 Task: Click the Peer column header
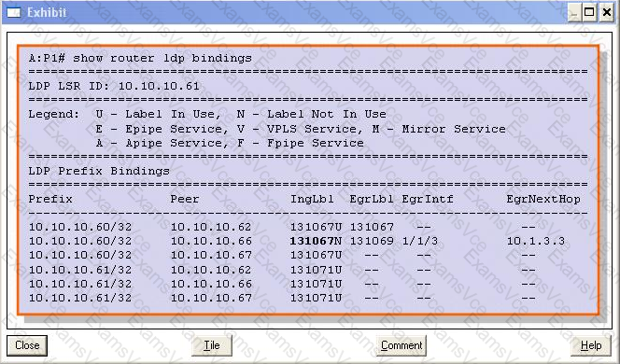(x=185, y=199)
